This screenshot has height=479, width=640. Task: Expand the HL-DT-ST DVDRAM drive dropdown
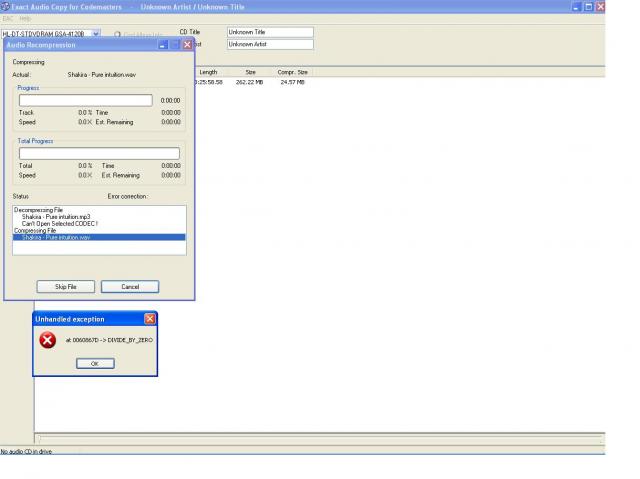(96, 33)
